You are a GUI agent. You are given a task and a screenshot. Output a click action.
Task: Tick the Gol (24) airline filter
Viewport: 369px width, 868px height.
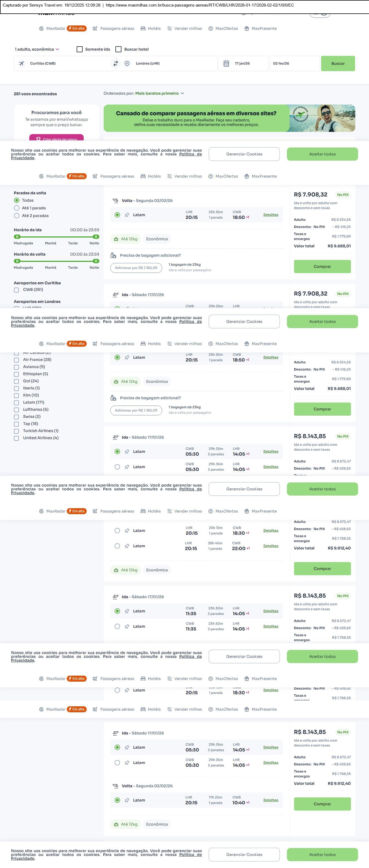16,381
